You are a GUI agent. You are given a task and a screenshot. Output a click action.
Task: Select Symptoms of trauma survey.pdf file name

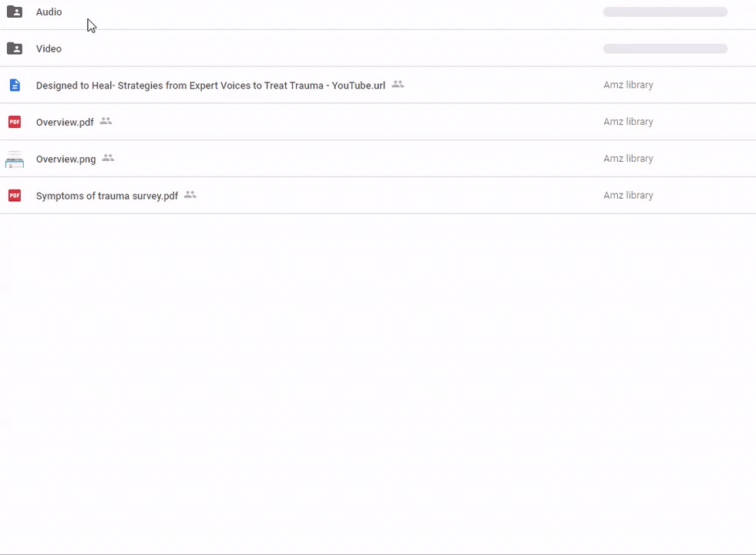click(x=106, y=196)
